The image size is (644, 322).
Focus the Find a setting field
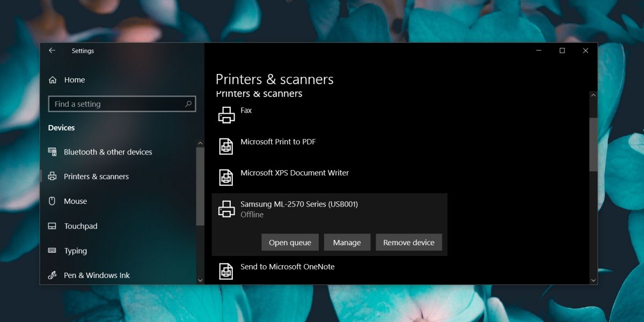pos(122,104)
